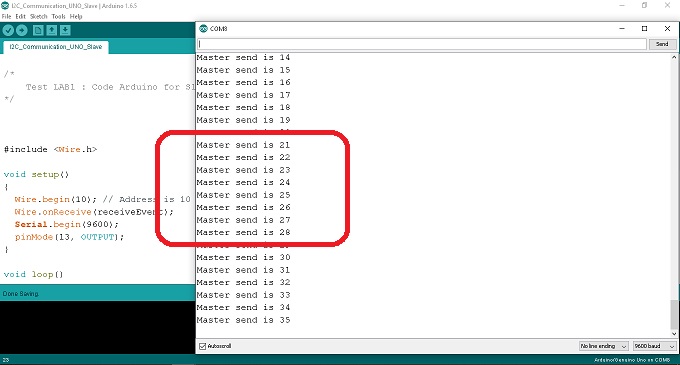This screenshot has height=365, width=680.
Task: Click output line 'Master send is 33'
Action: 243,295
